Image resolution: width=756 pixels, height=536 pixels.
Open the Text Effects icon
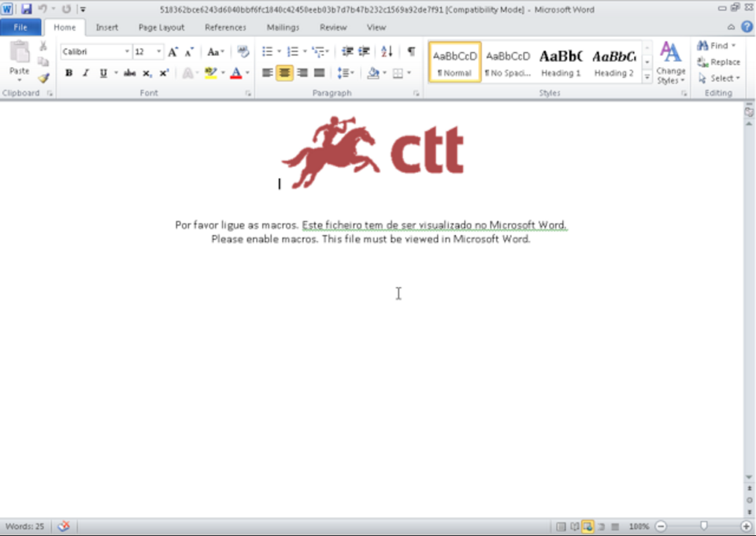click(187, 73)
